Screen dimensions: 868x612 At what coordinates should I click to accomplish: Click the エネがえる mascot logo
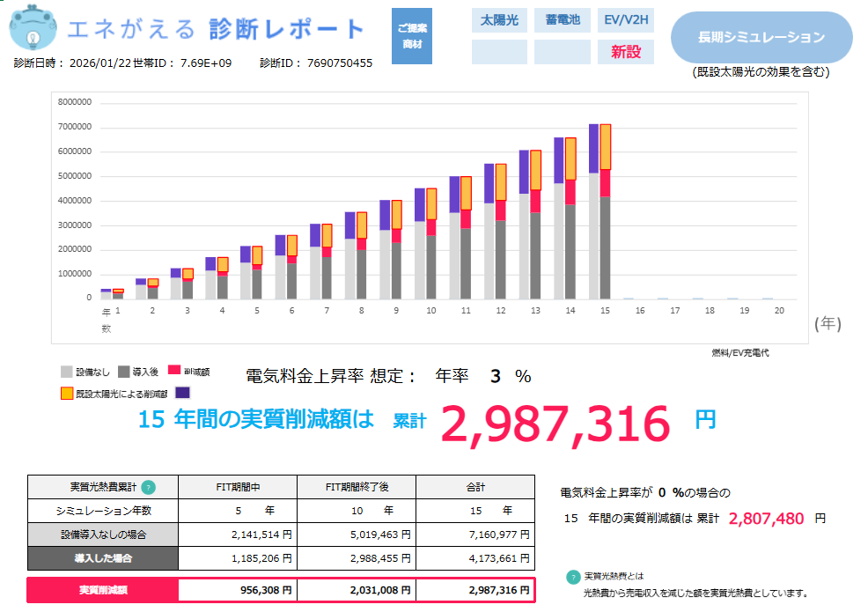coord(32,29)
